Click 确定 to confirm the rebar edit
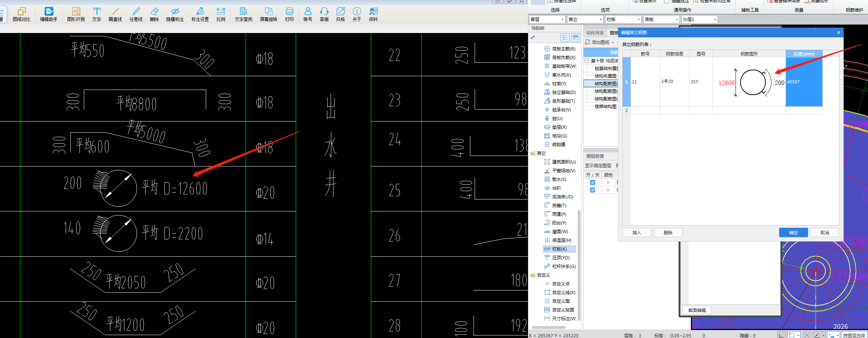Viewport: 868px width, 338px height. [x=793, y=232]
